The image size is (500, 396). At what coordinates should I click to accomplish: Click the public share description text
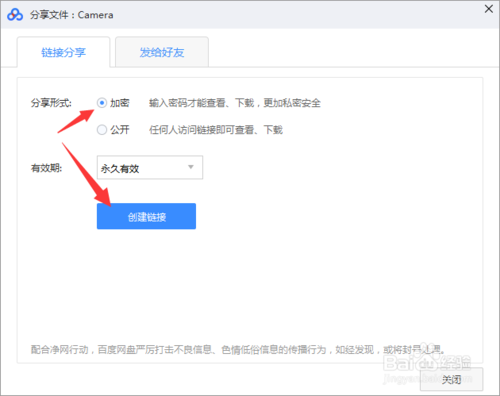click(216, 130)
